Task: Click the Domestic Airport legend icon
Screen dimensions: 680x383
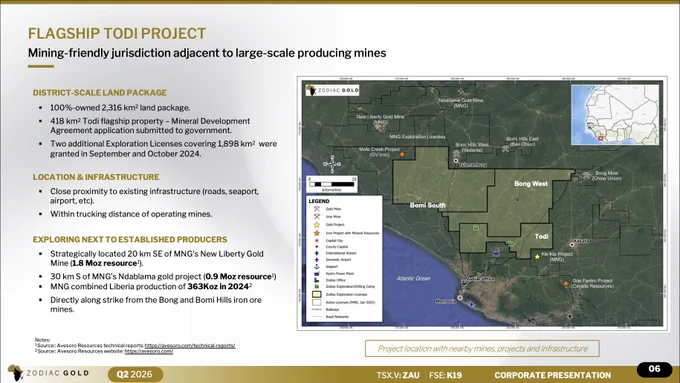Action: (317, 259)
